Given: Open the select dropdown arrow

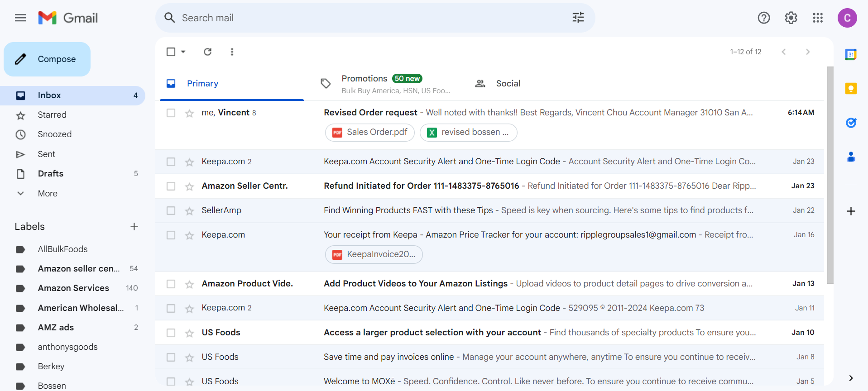Looking at the screenshot, I should tap(183, 52).
